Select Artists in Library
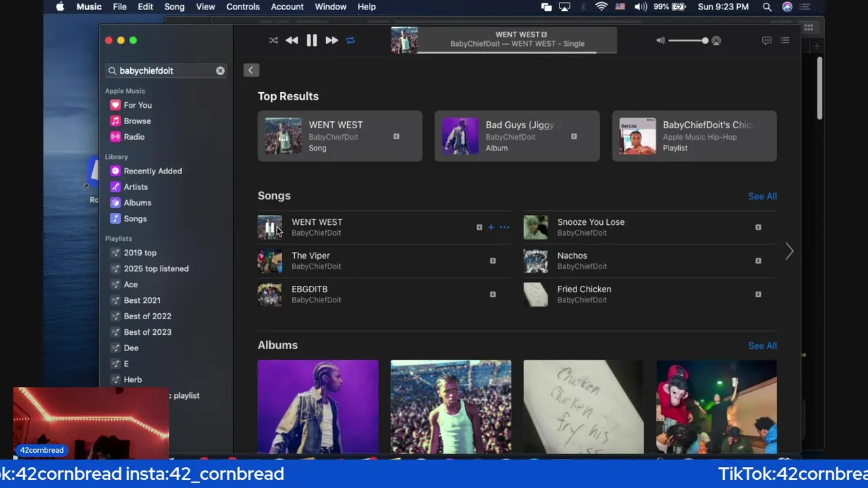 pos(136,187)
